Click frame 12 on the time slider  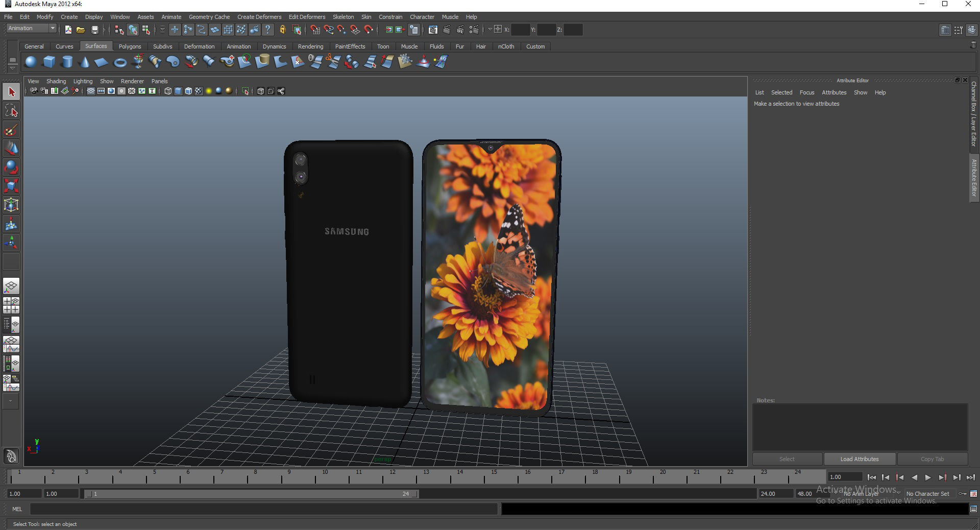point(393,477)
